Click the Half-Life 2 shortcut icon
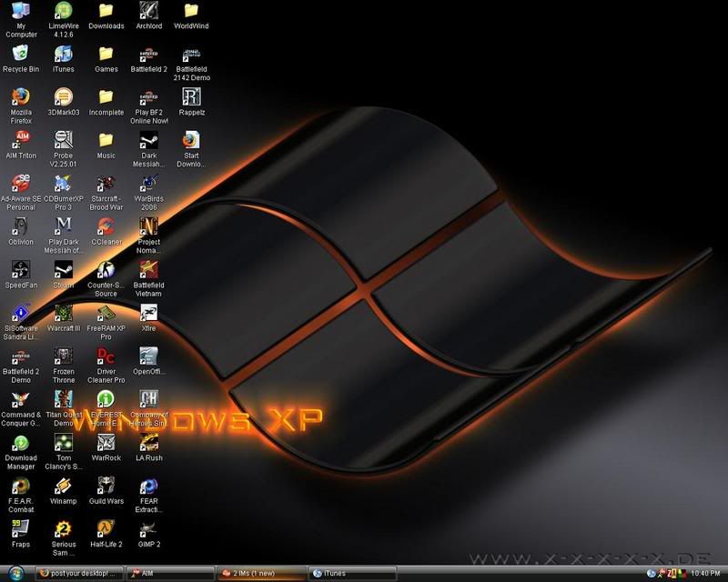The width and height of the screenshot is (728, 582). pyautogui.click(x=106, y=529)
